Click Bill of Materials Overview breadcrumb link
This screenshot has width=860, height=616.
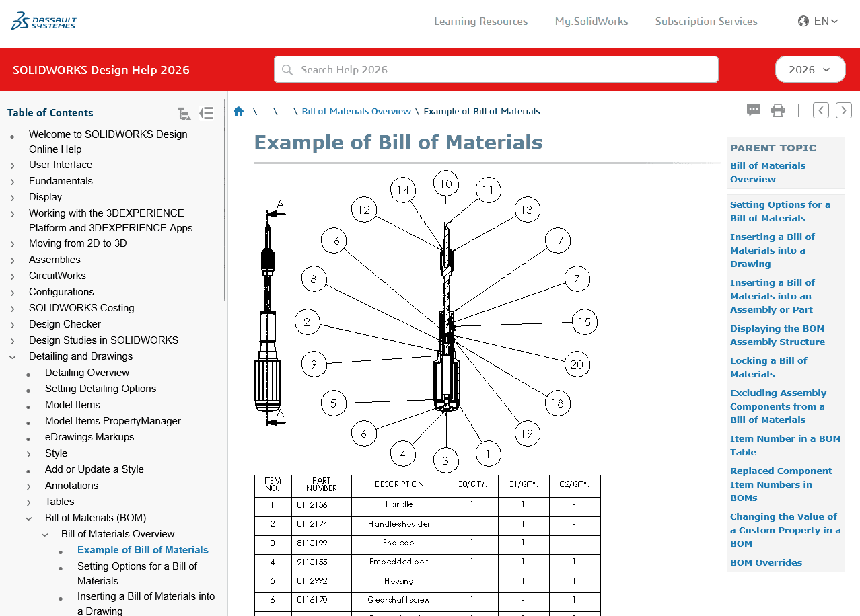click(356, 111)
